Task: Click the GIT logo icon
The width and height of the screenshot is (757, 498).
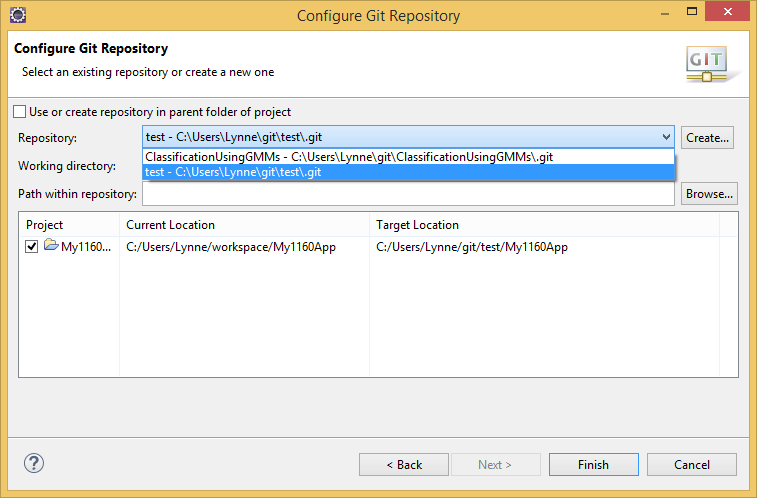Action: point(708,64)
